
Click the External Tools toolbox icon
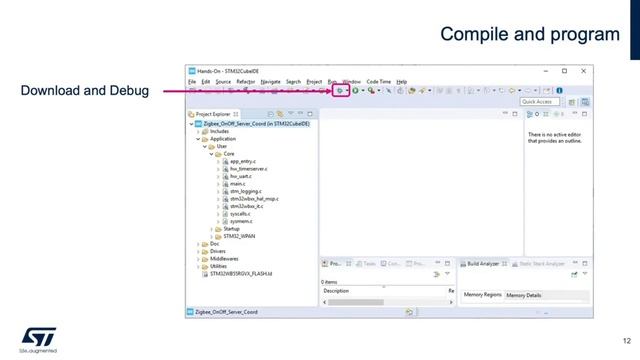(x=371, y=91)
